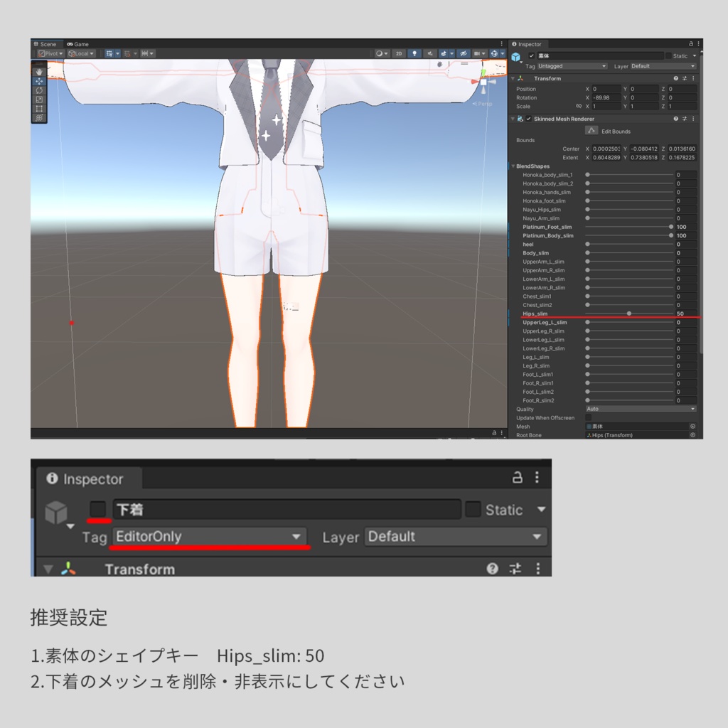The image size is (728, 728).
Task: Open the EditorOnly tag dropdown
Action: pyautogui.click(x=208, y=537)
